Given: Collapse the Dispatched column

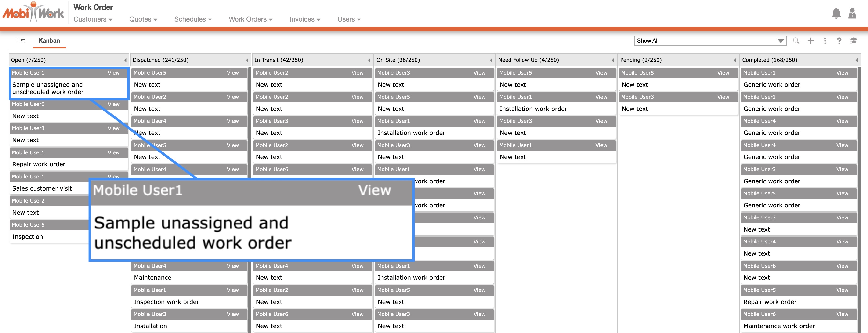Looking at the screenshot, I should click(247, 60).
